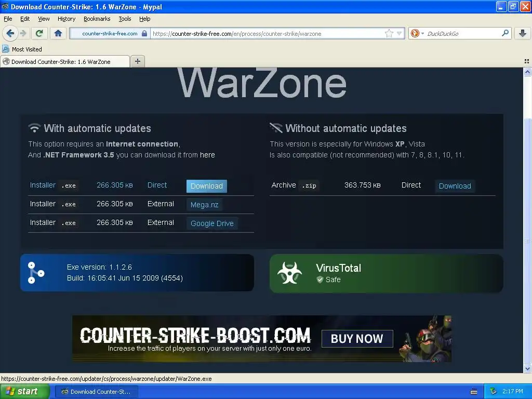Click the 'With automatic updates' heading
Viewport: 532px width, 399px height.
click(97, 128)
